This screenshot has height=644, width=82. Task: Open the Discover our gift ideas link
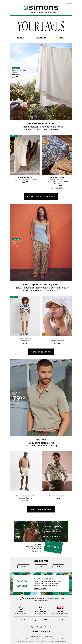(x=50, y=536)
